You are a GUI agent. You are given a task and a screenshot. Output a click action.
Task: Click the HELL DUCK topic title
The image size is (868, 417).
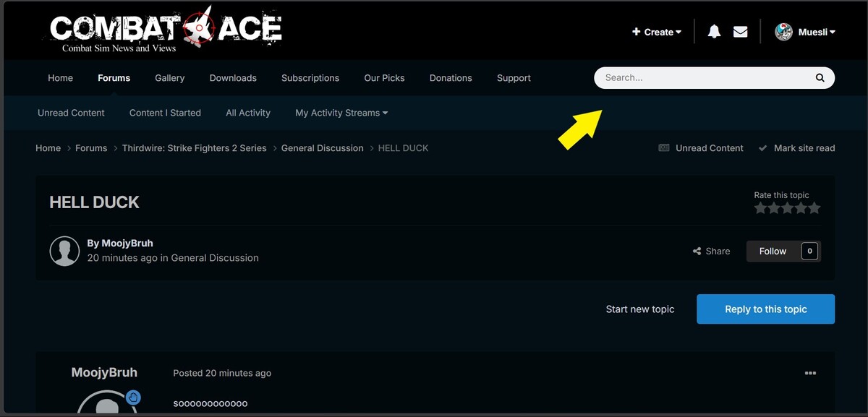pos(94,202)
